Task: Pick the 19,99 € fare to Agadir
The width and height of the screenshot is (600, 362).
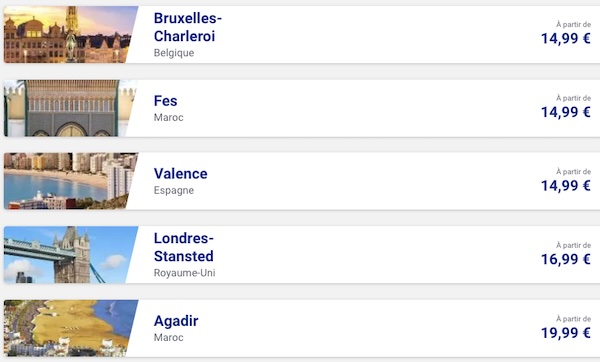Action: [x=566, y=333]
